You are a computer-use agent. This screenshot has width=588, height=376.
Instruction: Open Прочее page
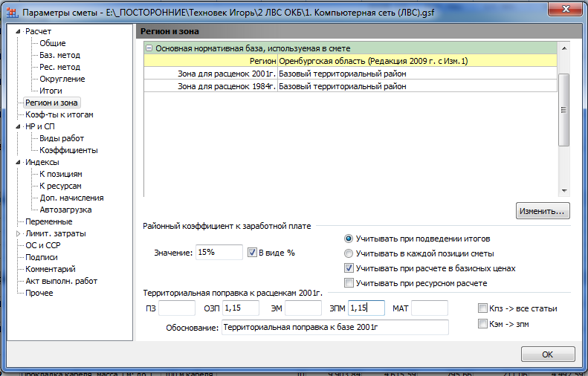click(x=39, y=294)
